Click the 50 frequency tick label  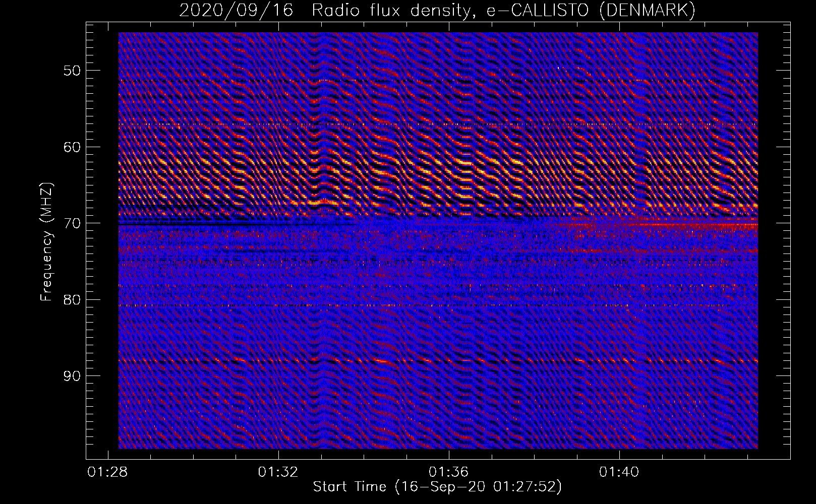(x=72, y=71)
